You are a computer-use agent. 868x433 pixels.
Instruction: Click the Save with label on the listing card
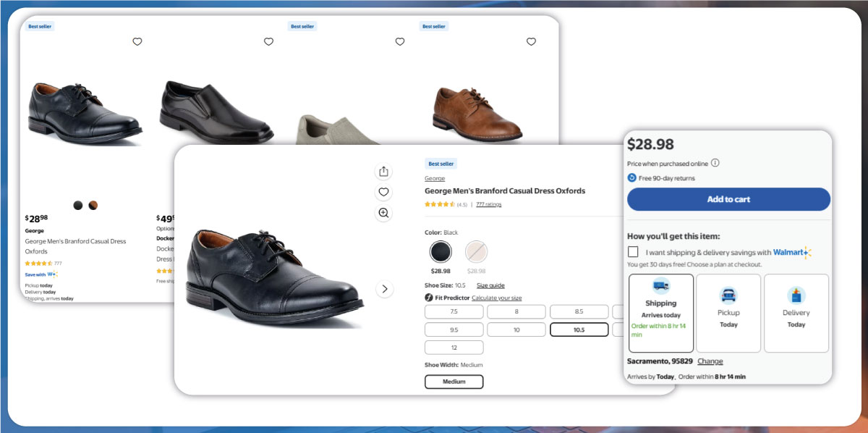[x=35, y=274]
